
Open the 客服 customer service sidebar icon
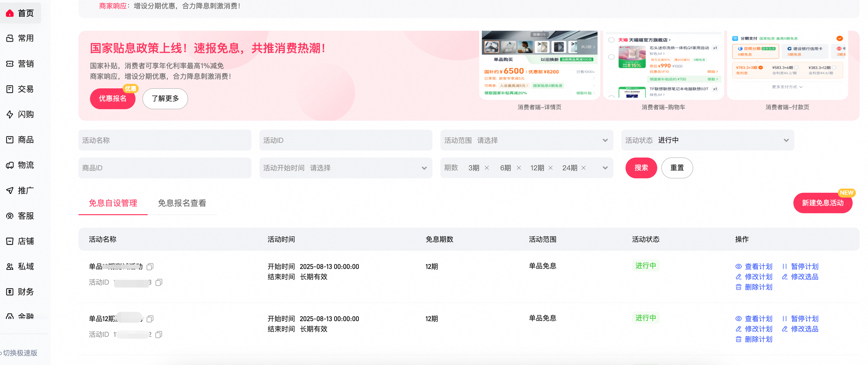10,216
